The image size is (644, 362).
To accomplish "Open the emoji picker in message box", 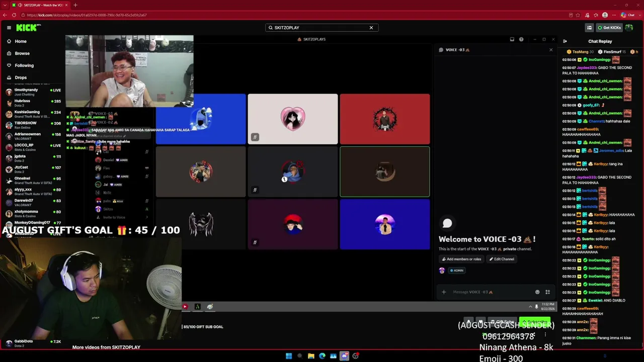I will 537,292.
